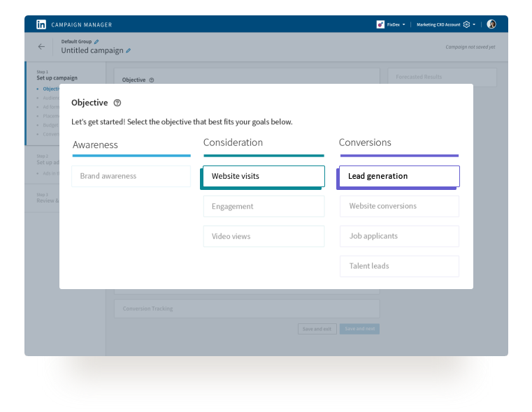Open the Objective help question mark icon
Image resolution: width=532 pixels, height=412 pixels.
click(x=117, y=103)
